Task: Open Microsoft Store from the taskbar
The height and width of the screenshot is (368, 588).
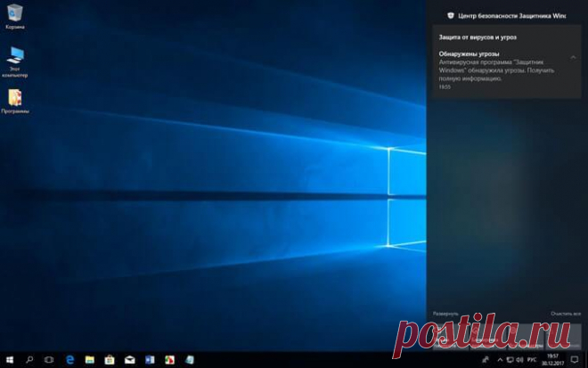Action: [110, 360]
